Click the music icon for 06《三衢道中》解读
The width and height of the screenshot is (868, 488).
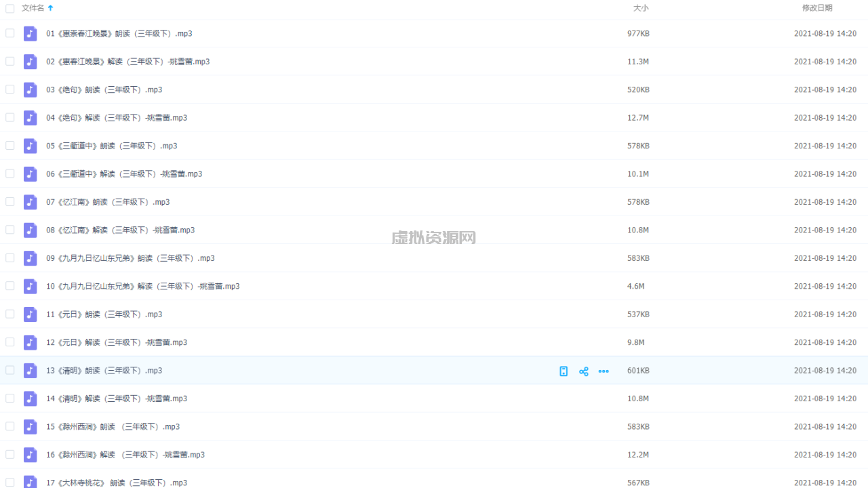click(30, 174)
